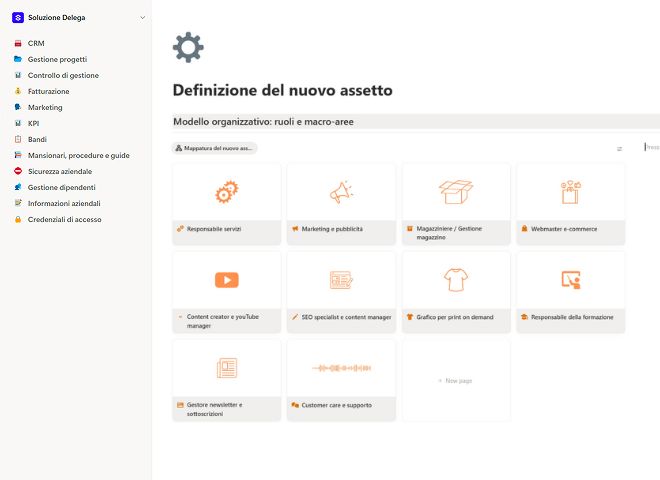The image size is (660, 480).
Task: Open the CRM page
Action: click(x=36, y=43)
